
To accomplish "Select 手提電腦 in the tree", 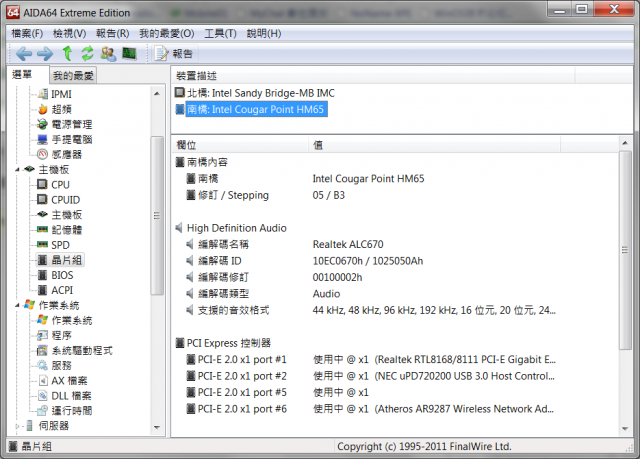I will pos(71,140).
